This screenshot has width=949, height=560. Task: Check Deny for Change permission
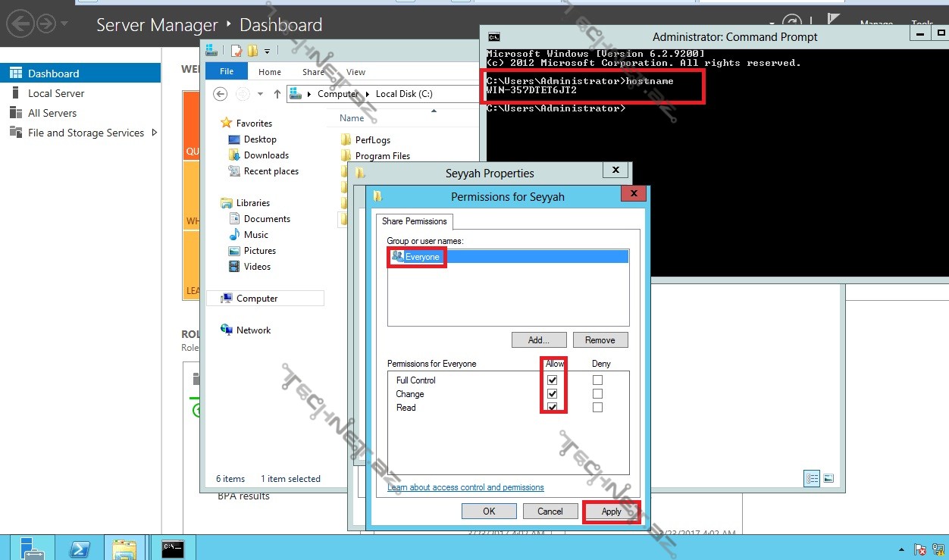(x=597, y=394)
